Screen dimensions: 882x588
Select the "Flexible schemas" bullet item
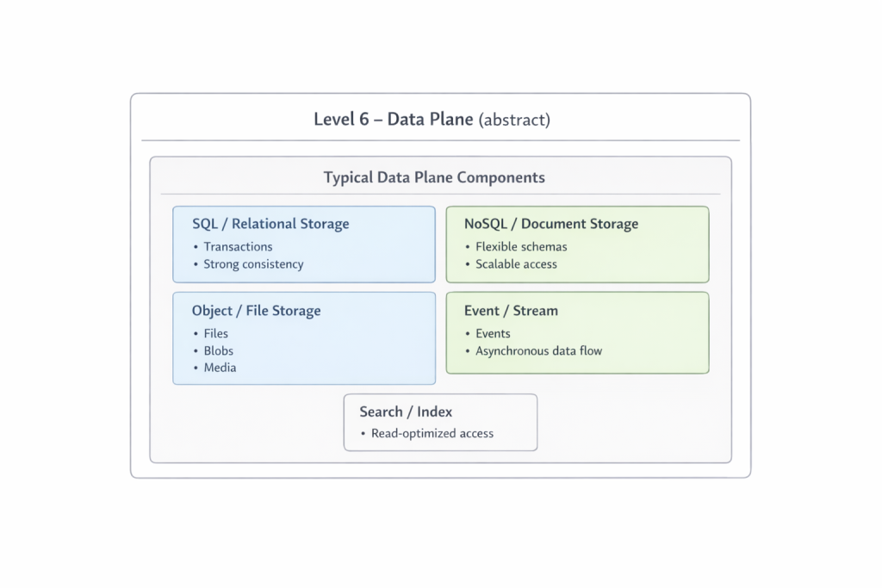pos(521,246)
